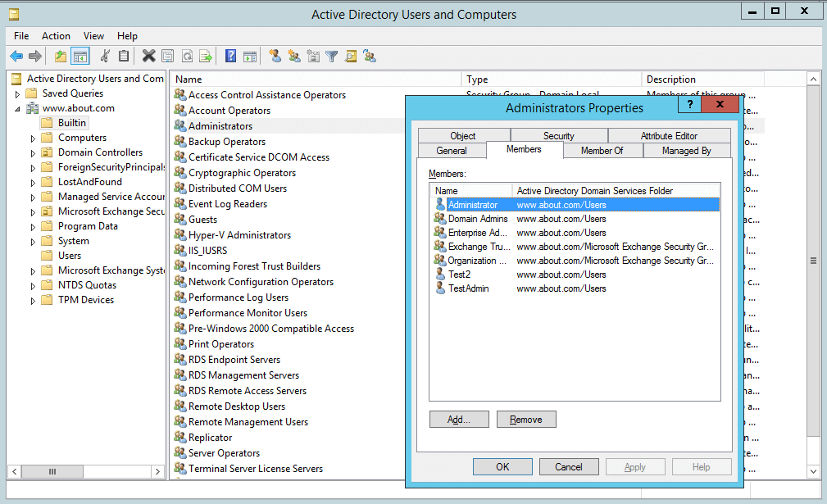Open Help using the question mark icon

(x=231, y=56)
